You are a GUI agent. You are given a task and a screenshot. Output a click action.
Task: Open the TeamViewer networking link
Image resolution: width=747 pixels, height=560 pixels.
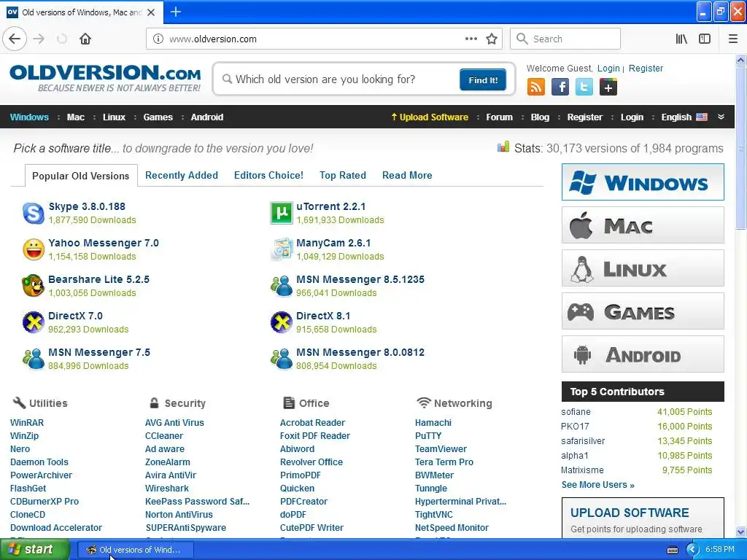click(441, 448)
